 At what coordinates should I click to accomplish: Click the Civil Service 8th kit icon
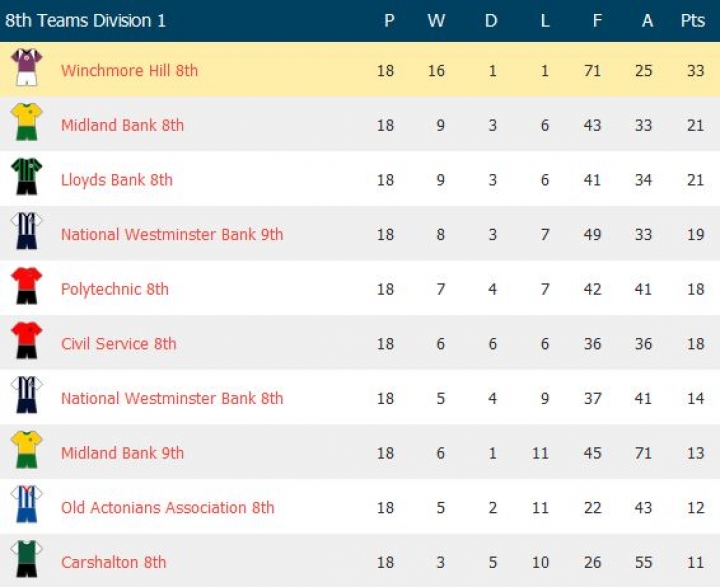(26, 341)
